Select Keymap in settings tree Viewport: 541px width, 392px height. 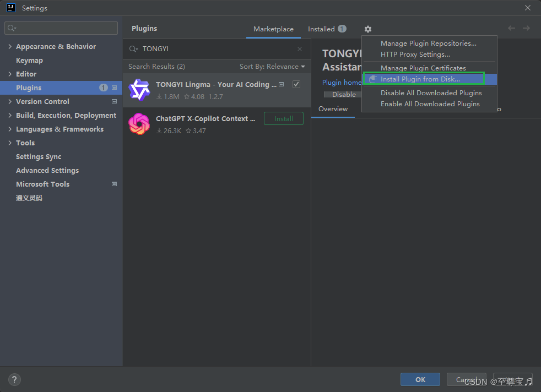coord(29,61)
